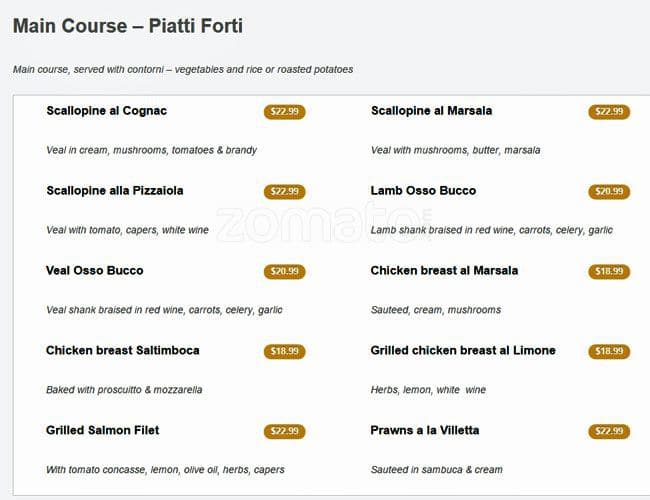Click the Lamb Osso Bucco dish name
The height and width of the screenshot is (500, 650).
tap(423, 191)
